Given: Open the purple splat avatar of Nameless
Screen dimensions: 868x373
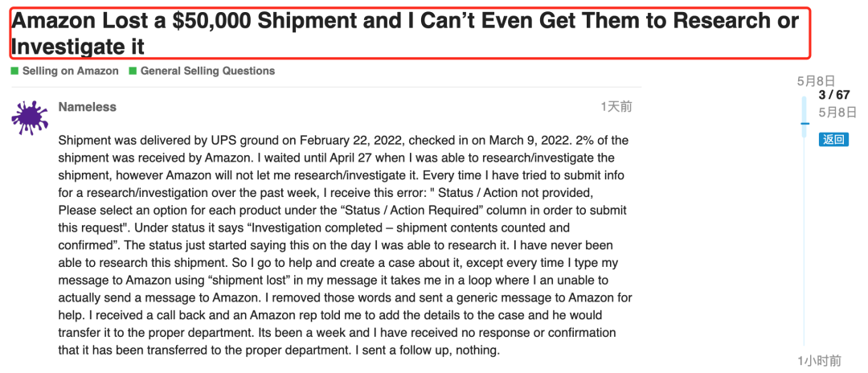Looking at the screenshot, I should click(30, 118).
